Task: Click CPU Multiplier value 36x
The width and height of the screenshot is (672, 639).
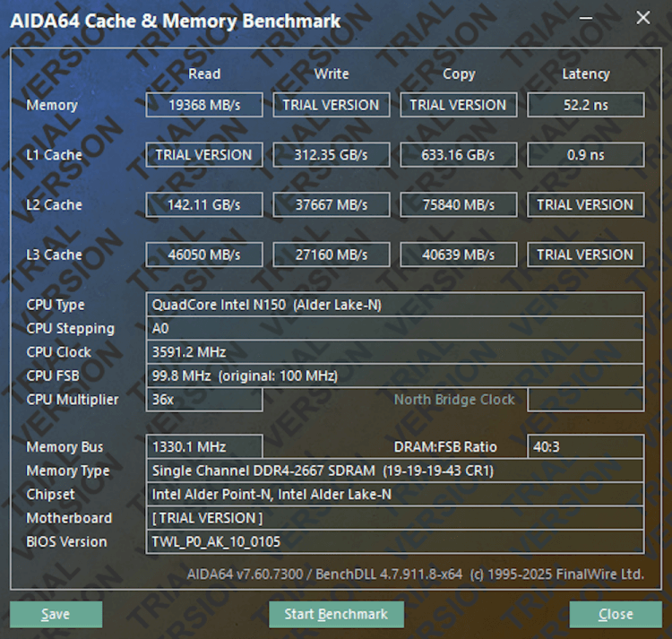Action: pyautogui.click(x=204, y=400)
